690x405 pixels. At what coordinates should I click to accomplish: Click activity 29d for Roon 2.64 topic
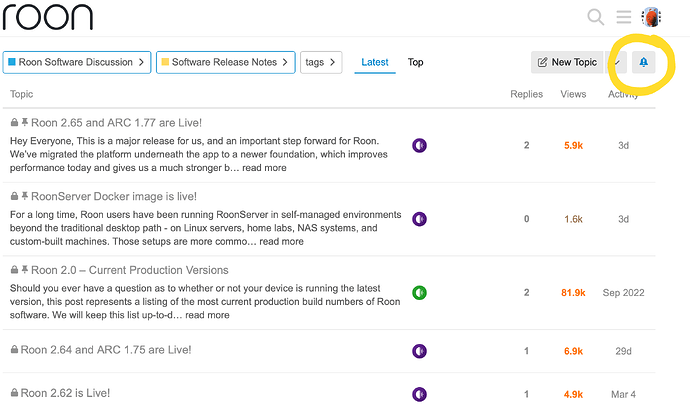click(x=624, y=351)
